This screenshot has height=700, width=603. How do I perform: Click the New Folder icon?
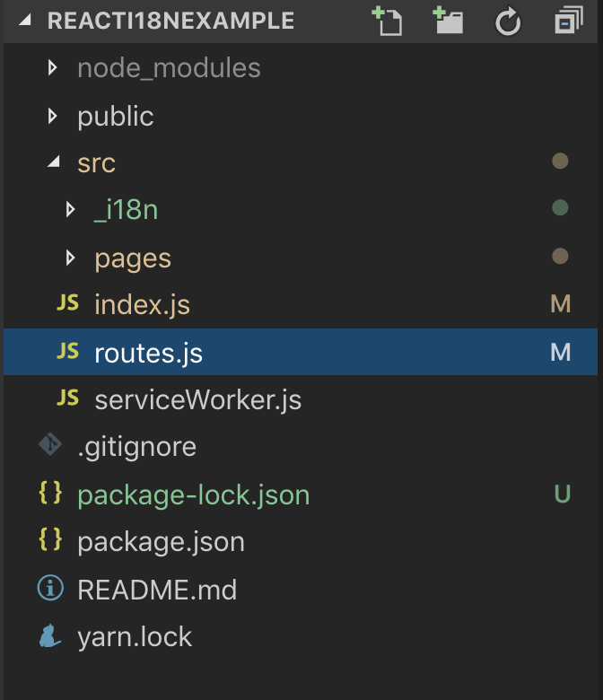[448, 21]
